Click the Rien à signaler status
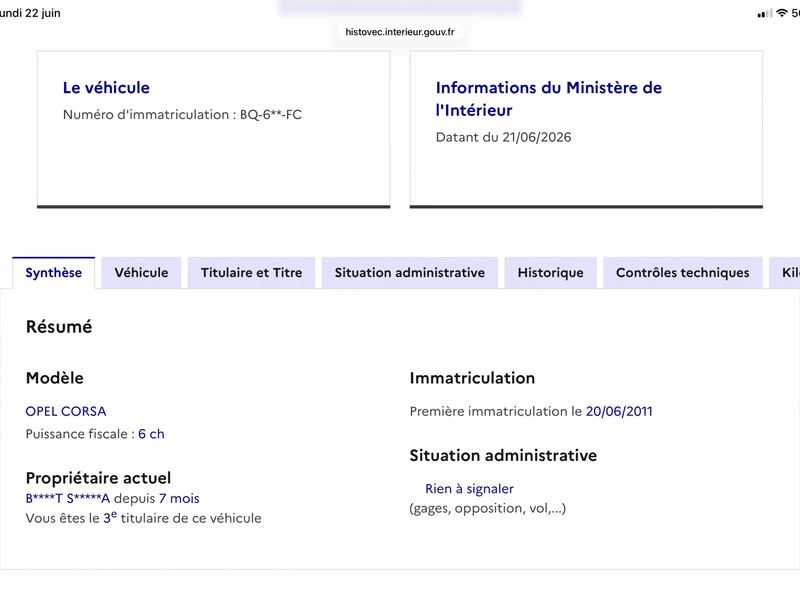Image resolution: width=800 pixels, height=600 pixels. tap(469, 489)
